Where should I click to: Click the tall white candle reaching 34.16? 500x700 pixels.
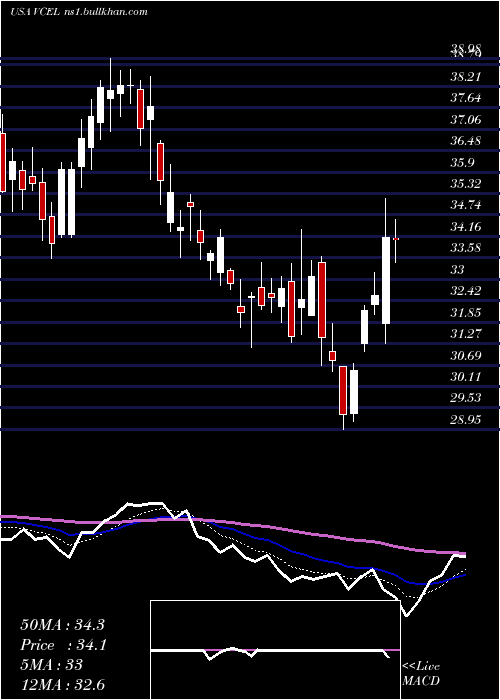[x=386, y=280]
